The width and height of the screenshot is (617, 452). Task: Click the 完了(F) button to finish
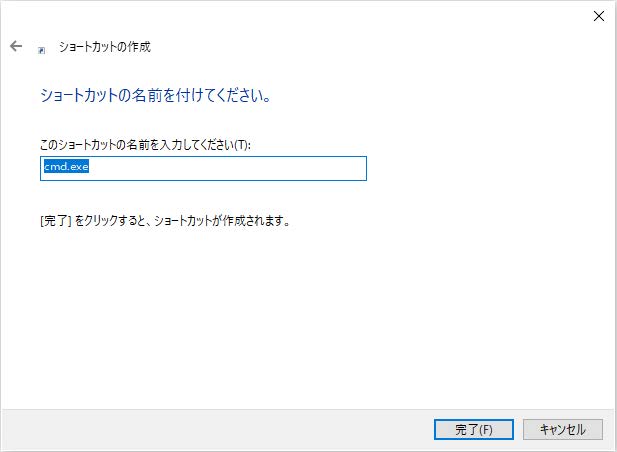pos(474,429)
